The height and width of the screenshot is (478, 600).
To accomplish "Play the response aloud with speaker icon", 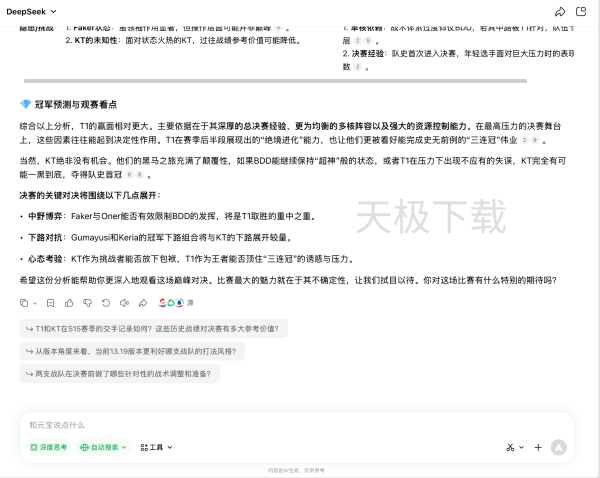I will [x=123, y=302].
